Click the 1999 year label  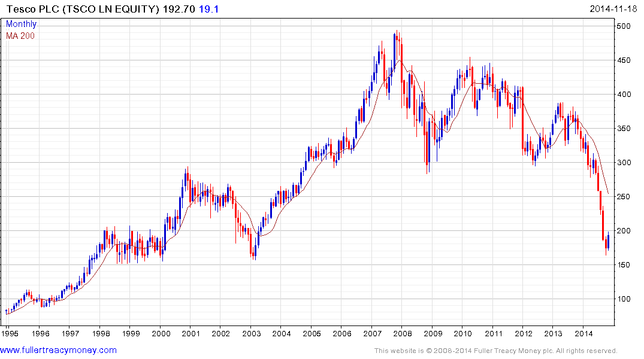[x=131, y=333]
